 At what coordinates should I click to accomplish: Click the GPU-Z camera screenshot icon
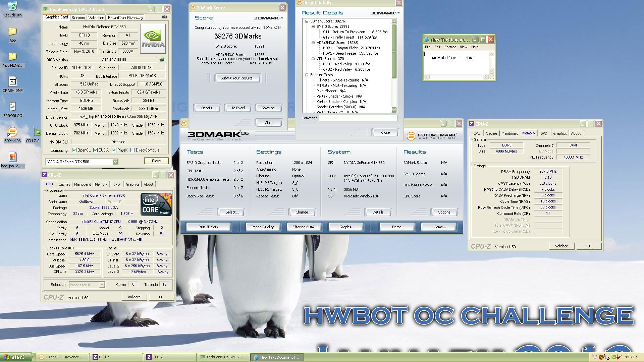[164, 17]
